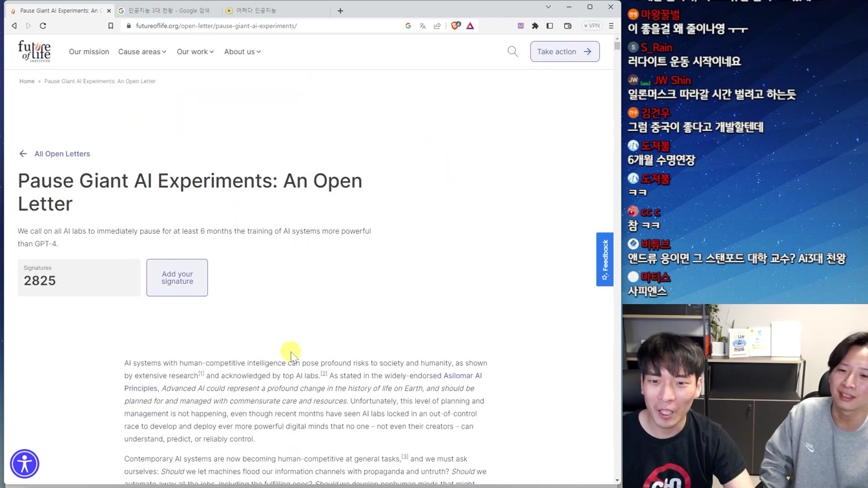The height and width of the screenshot is (488, 868).
Task: Open the Brave wallet icon
Action: [568, 26]
